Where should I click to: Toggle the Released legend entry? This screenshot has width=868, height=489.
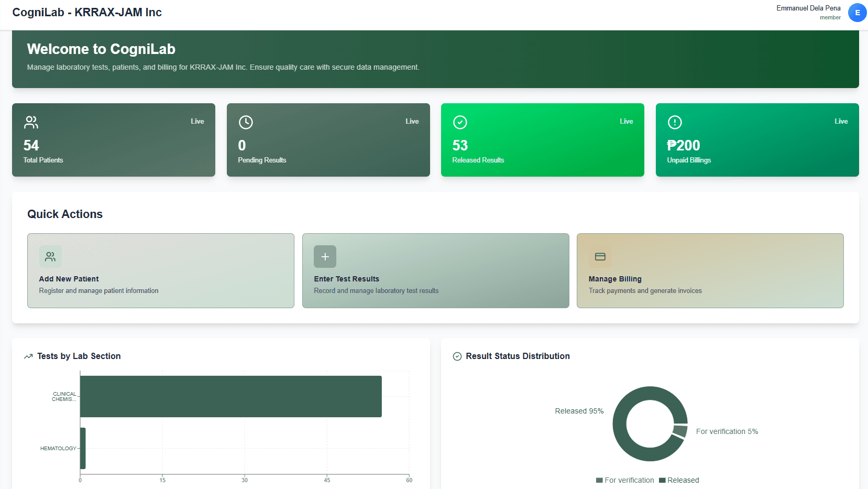(x=680, y=480)
